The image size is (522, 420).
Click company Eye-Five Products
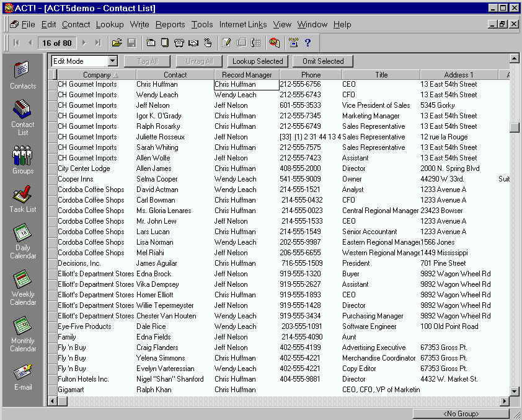point(84,326)
